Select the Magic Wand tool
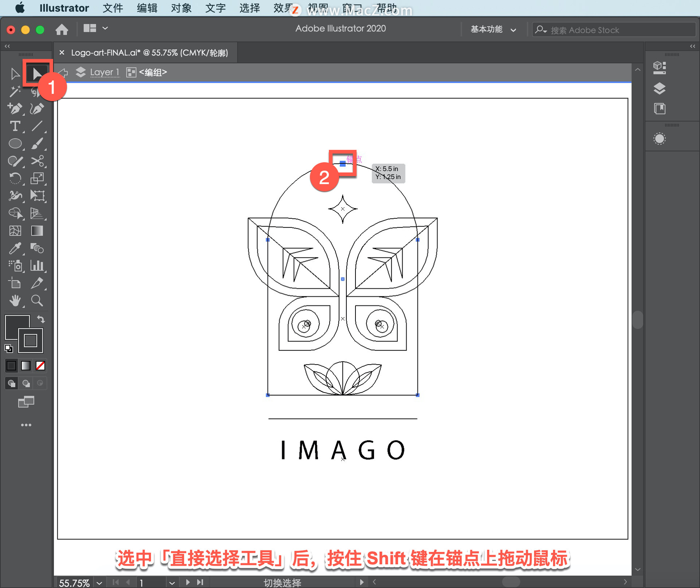The image size is (700, 588). click(15, 91)
